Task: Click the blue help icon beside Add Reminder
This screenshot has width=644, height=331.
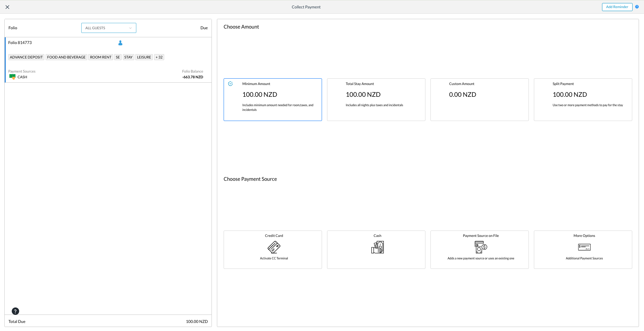Action: pos(637,7)
